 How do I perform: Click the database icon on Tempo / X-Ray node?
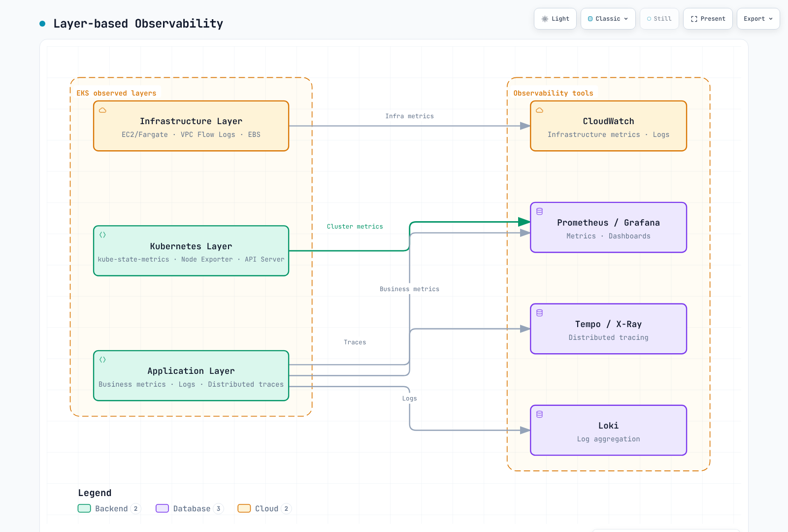539,313
